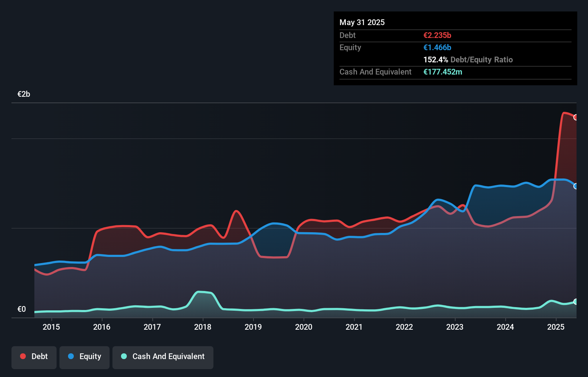This screenshot has height=377, width=588.
Task: Click the 152.4% Debt/Equity Ratio text
Action: coord(468,59)
